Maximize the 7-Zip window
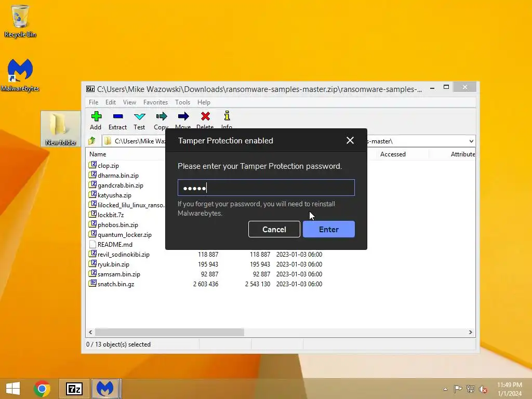Screen dimensions: 532x399 [446, 87]
